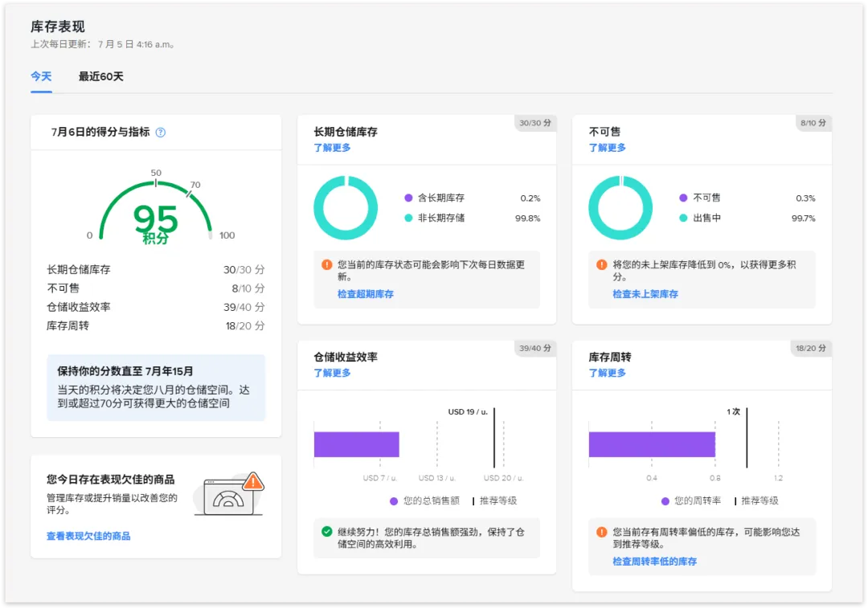Click the USD 19 / u. marker label

468,412
